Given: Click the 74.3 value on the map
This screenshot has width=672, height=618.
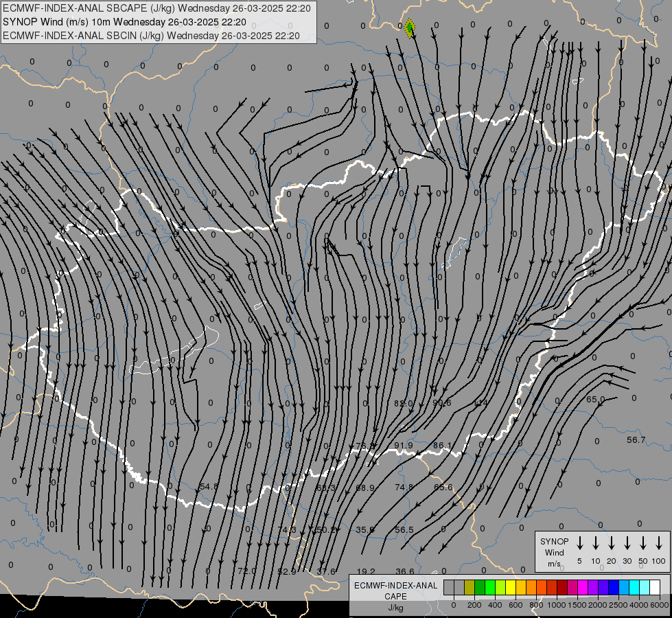Looking at the screenshot, I should [287, 529].
